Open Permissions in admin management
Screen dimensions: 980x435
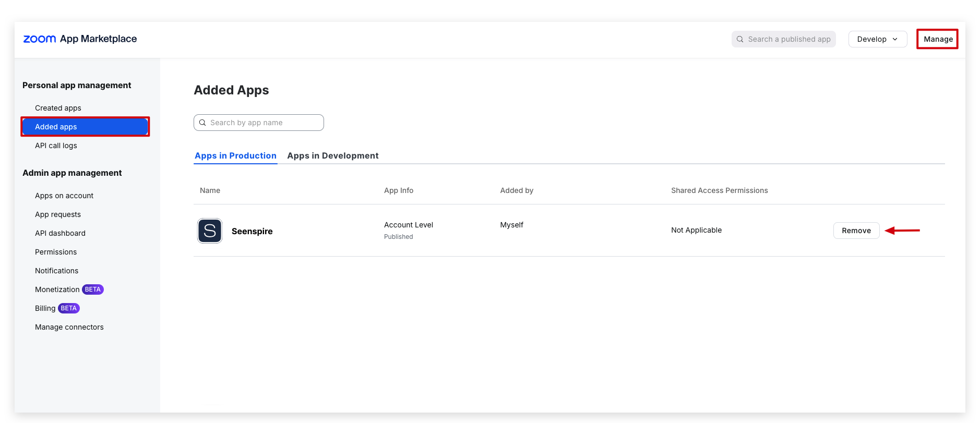coord(56,252)
